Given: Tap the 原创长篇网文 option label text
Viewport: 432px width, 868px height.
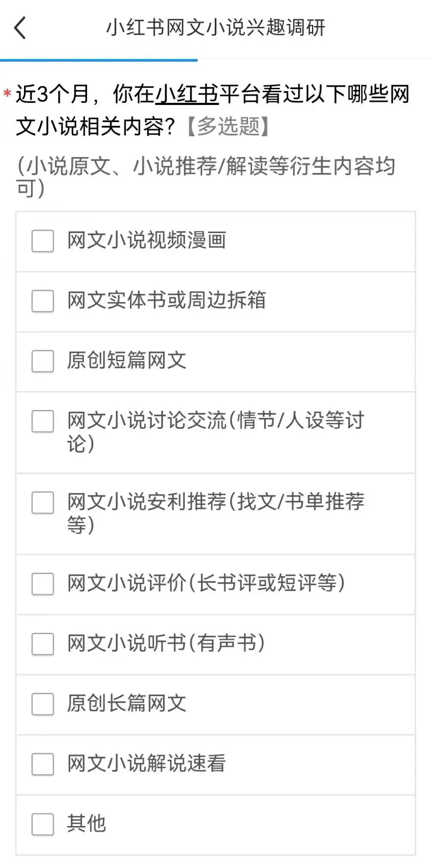Looking at the screenshot, I should [x=127, y=703].
